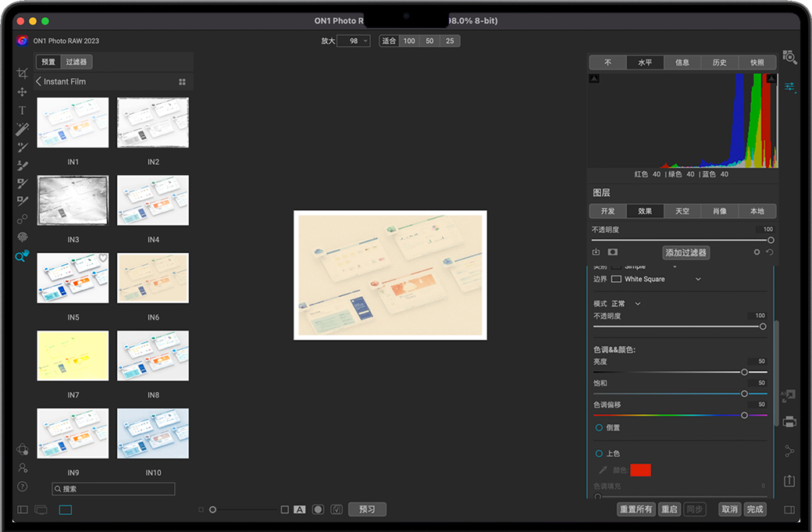Click the filter settings gear icon

coord(756,252)
